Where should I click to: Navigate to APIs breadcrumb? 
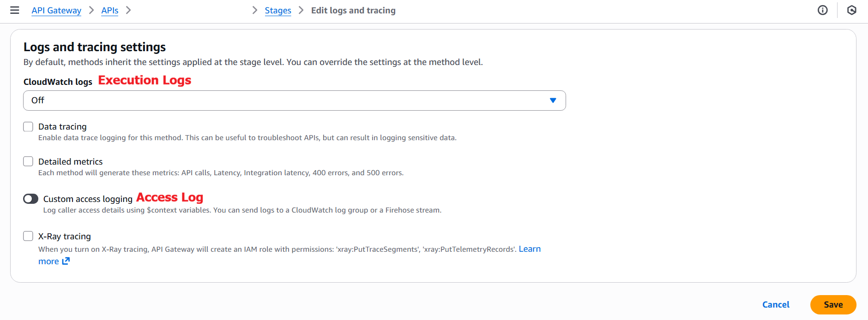[x=110, y=10]
